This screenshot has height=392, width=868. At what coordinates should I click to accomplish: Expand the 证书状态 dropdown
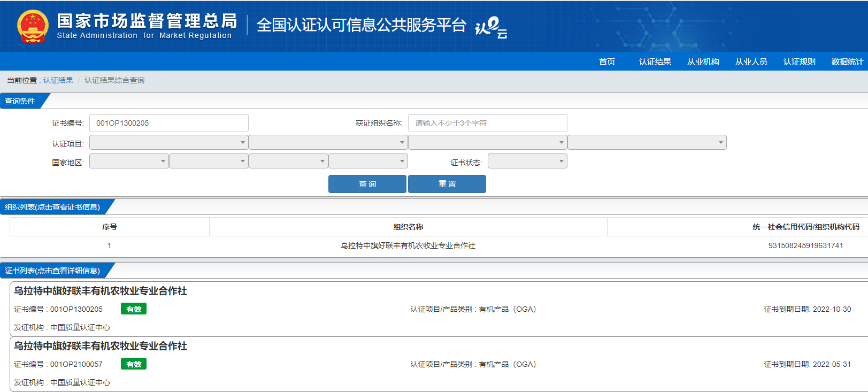pos(527,161)
